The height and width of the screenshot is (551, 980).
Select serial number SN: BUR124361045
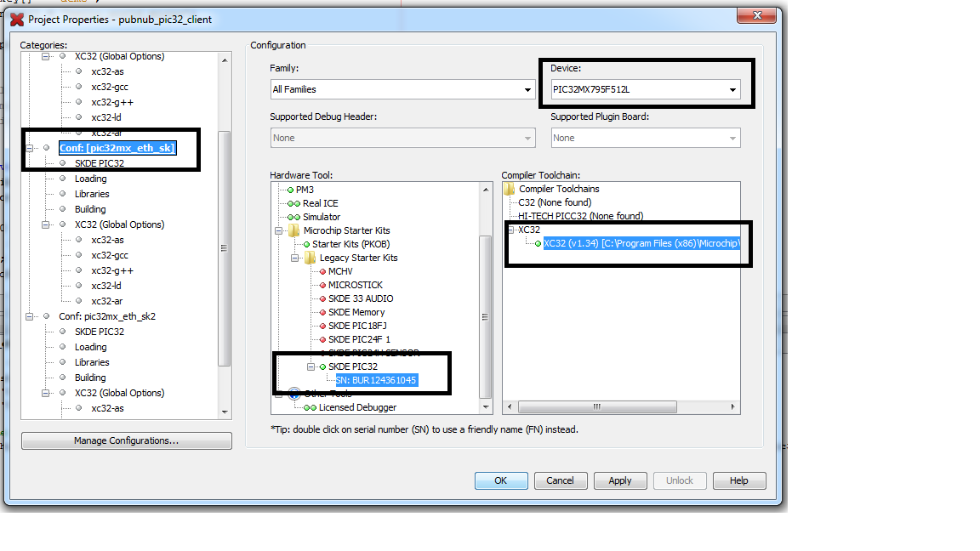pyautogui.click(x=375, y=380)
